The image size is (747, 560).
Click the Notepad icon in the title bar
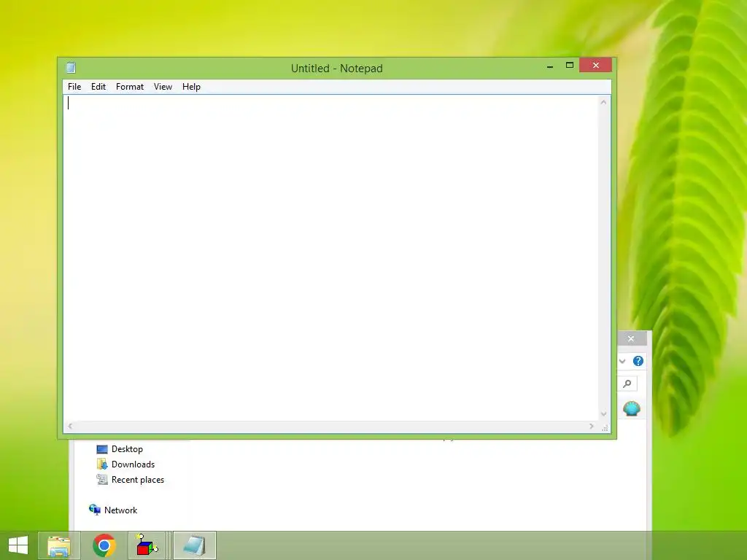tap(71, 68)
